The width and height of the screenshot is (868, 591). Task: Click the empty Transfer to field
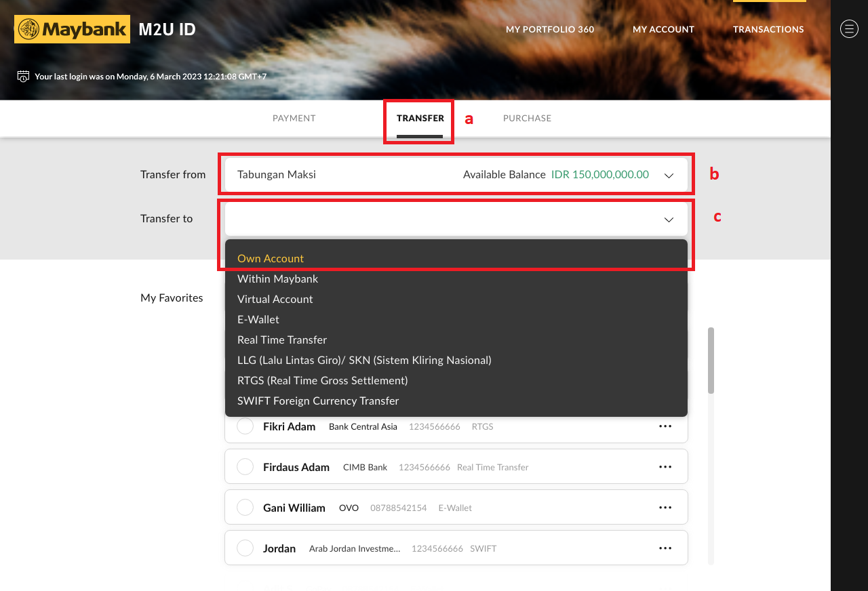click(456, 219)
